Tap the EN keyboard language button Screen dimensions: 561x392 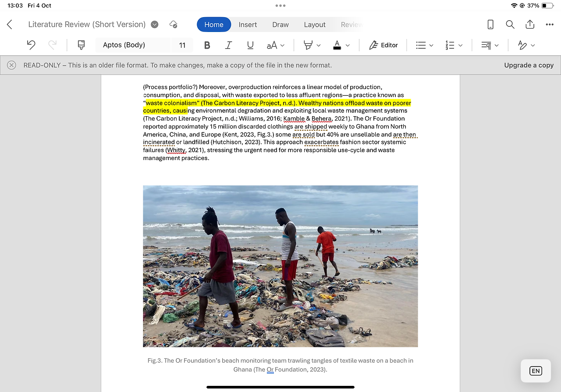[x=536, y=371]
